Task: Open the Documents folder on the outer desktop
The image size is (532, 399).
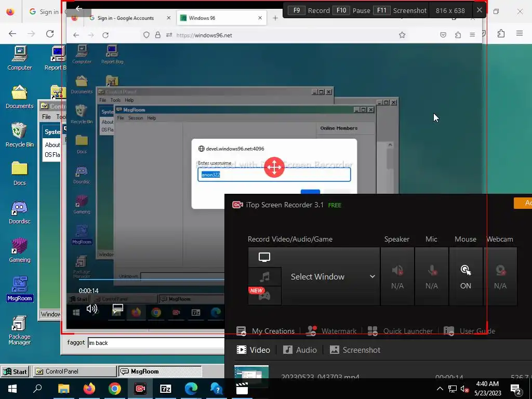Action: pos(19,97)
